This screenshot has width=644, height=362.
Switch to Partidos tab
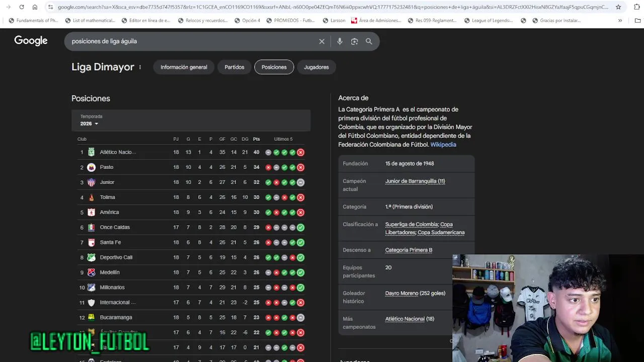[x=234, y=67]
